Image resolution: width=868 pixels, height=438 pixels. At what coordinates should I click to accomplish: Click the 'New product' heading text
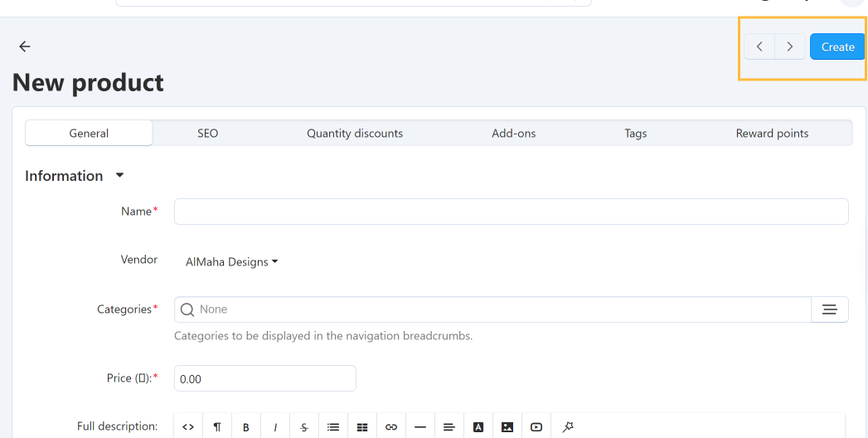pyautogui.click(x=88, y=82)
